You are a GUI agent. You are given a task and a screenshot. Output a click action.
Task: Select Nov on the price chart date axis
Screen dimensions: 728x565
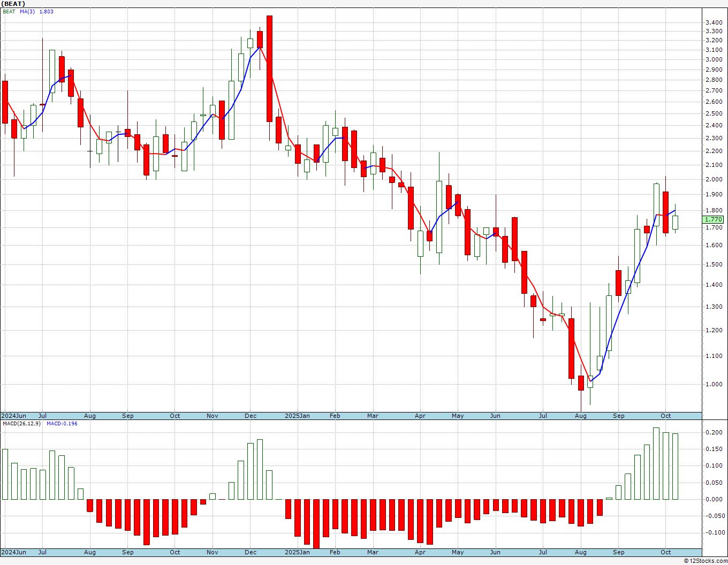point(213,416)
